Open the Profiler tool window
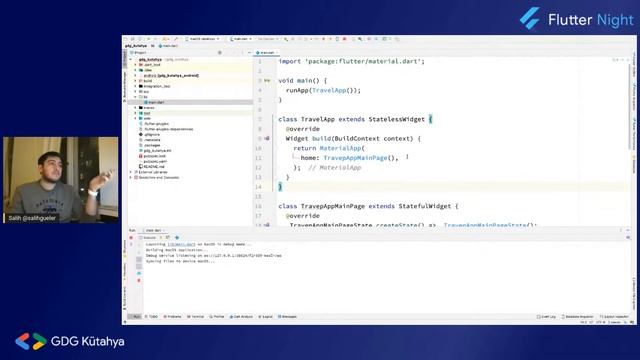The height and width of the screenshot is (360, 640). (x=217, y=317)
